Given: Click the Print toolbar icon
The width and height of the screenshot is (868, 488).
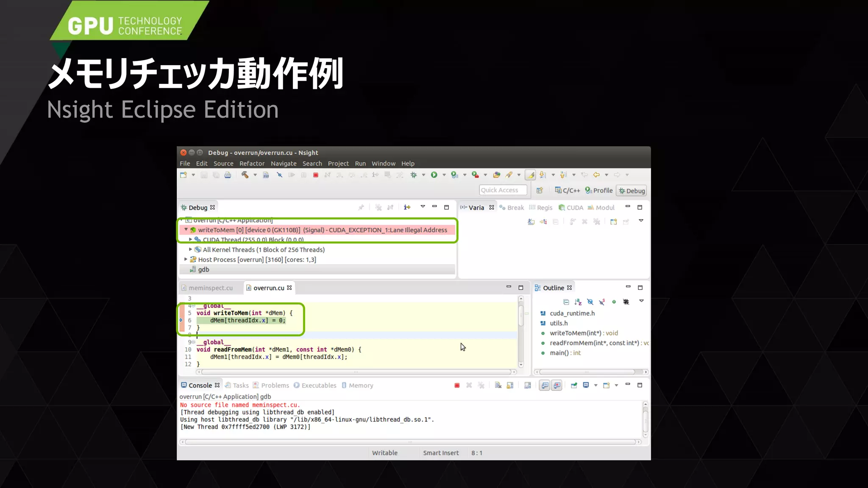Looking at the screenshot, I should pyautogui.click(x=228, y=175).
